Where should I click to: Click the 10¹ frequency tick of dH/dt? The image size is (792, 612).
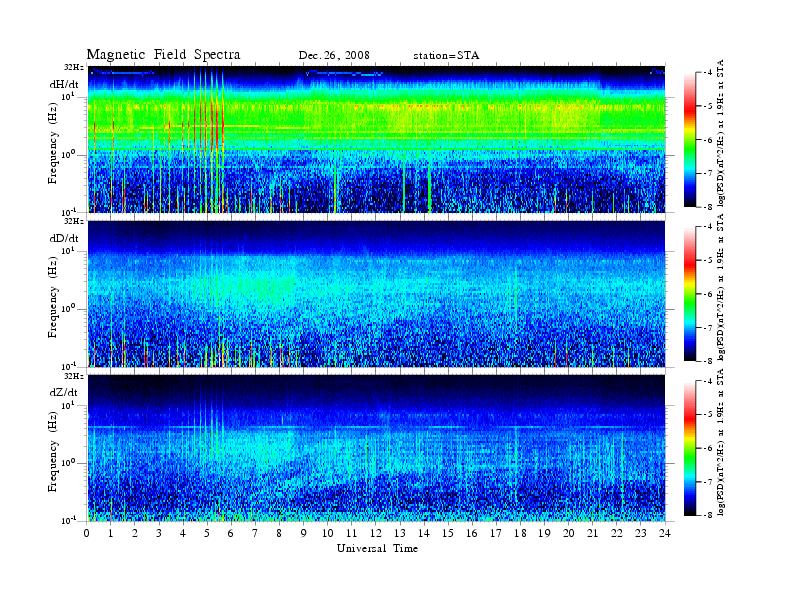68,96
